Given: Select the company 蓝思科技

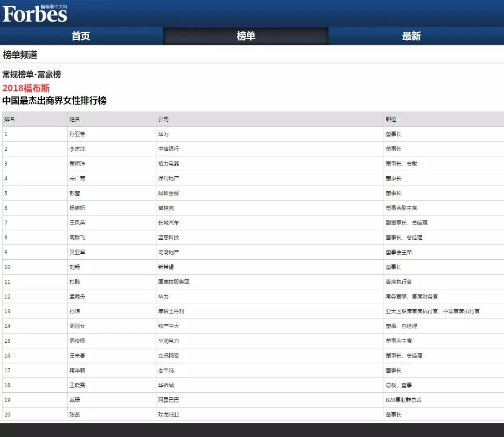Looking at the screenshot, I should (x=168, y=237).
